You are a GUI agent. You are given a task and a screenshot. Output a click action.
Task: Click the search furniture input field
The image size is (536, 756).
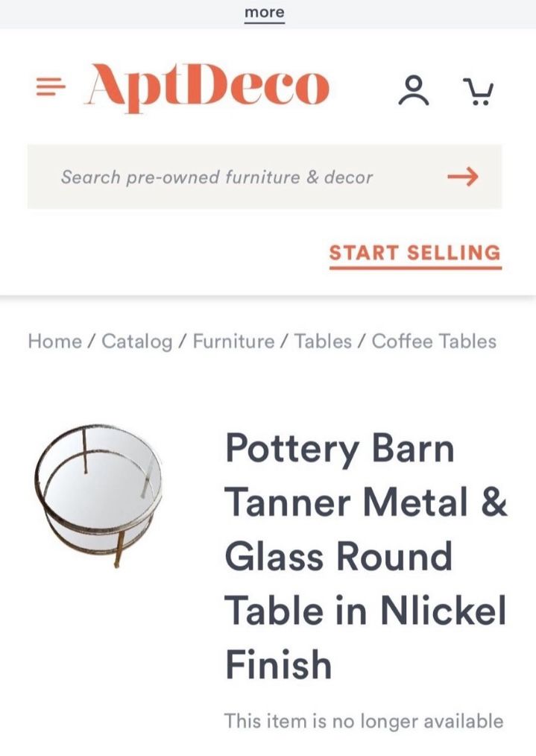(x=216, y=177)
